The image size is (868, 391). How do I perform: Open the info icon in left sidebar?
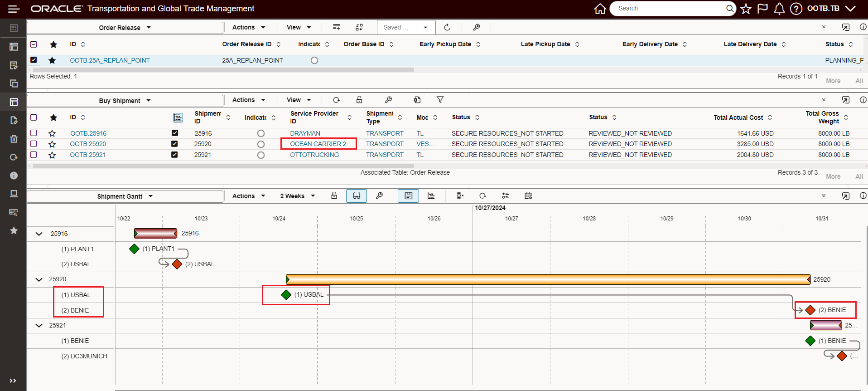(14, 176)
